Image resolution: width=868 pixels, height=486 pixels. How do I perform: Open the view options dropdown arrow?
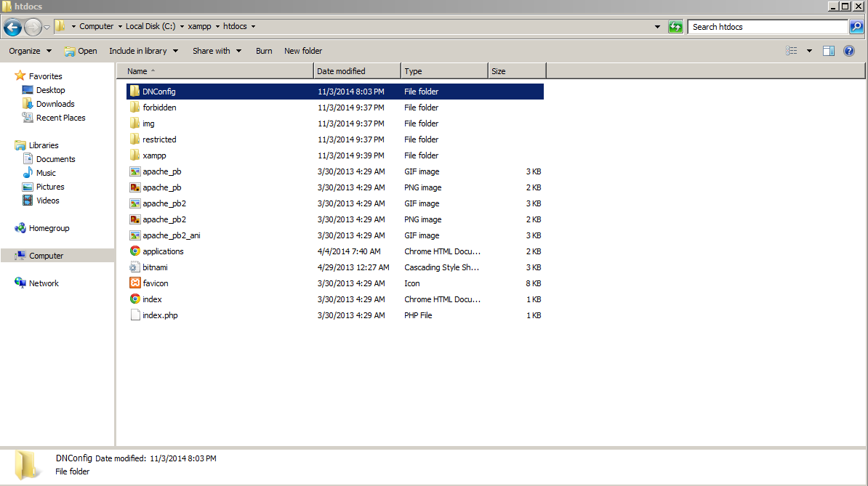809,51
